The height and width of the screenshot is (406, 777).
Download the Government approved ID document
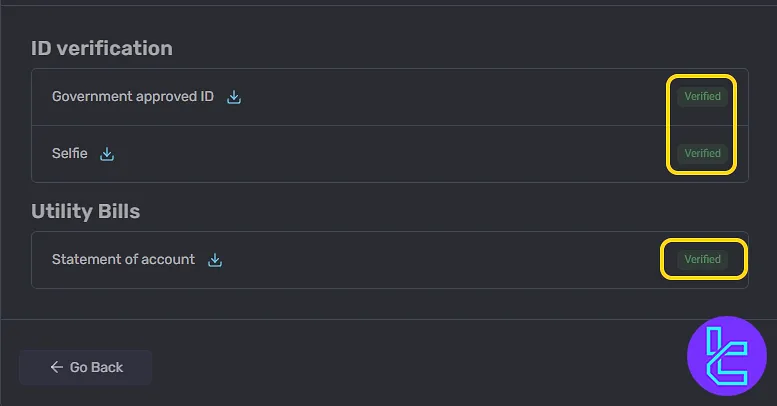(234, 97)
